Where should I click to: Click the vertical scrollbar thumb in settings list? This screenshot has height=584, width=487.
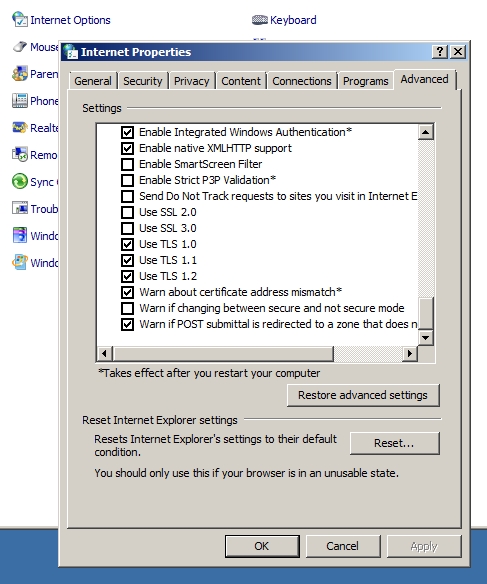(426, 313)
